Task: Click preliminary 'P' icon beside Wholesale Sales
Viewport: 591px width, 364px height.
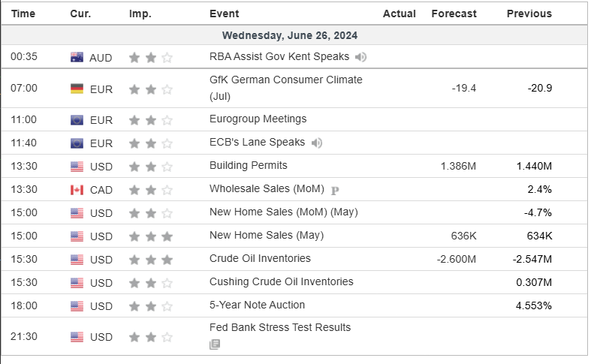Action: coord(335,191)
